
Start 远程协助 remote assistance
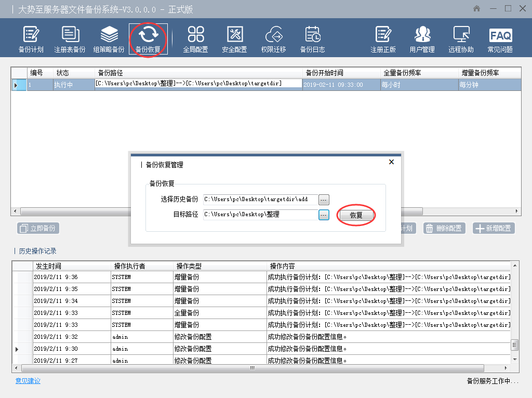click(x=461, y=39)
